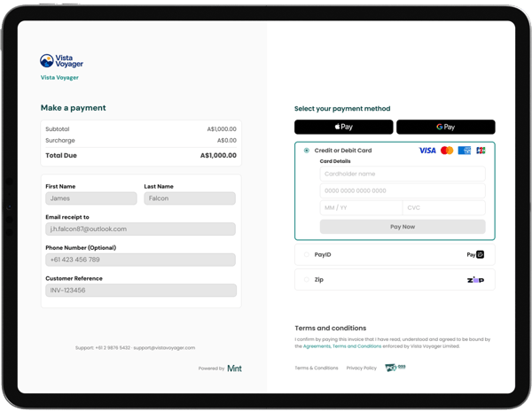Image resolution: width=532 pixels, height=411 pixels.
Task: Click the PayID logo icon
Action: (475, 254)
